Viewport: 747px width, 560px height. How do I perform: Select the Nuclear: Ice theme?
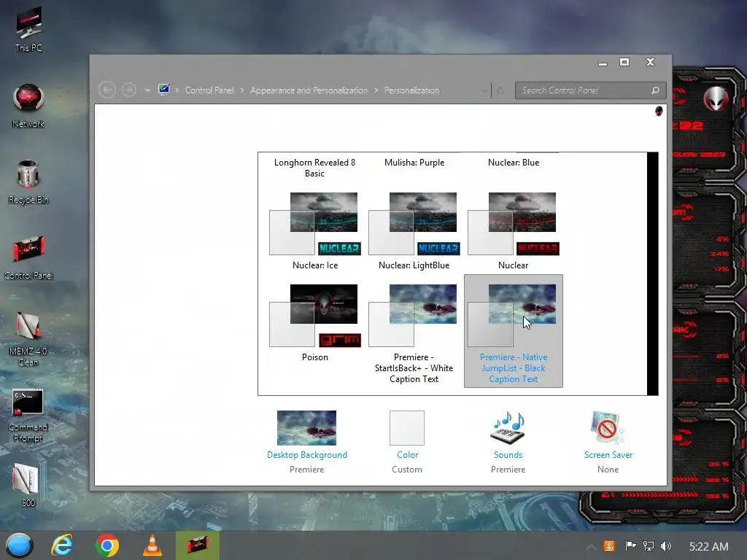[315, 231]
